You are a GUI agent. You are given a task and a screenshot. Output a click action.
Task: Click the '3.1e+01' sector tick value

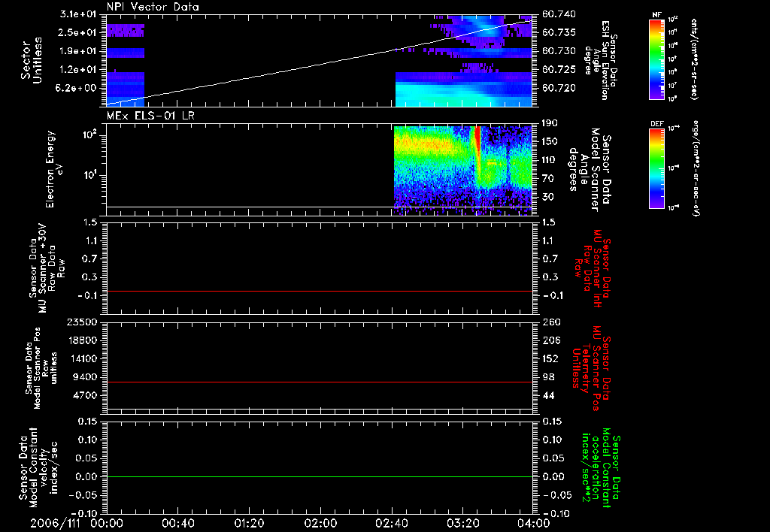click(x=78, y=14)
